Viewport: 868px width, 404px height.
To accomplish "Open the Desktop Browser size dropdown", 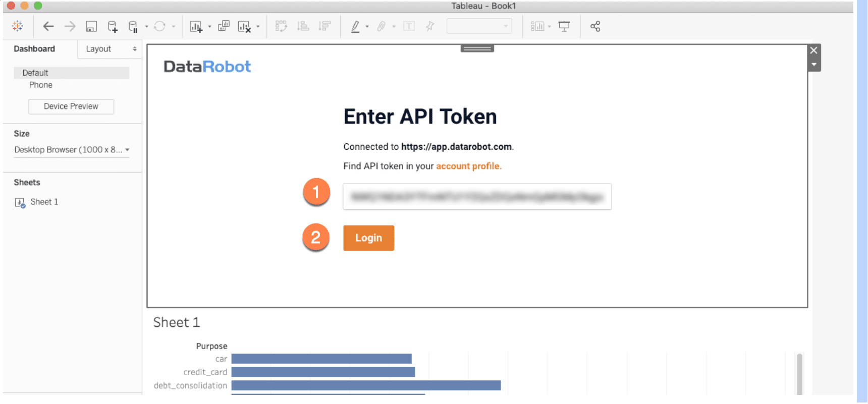I will (x=72, y=150).
